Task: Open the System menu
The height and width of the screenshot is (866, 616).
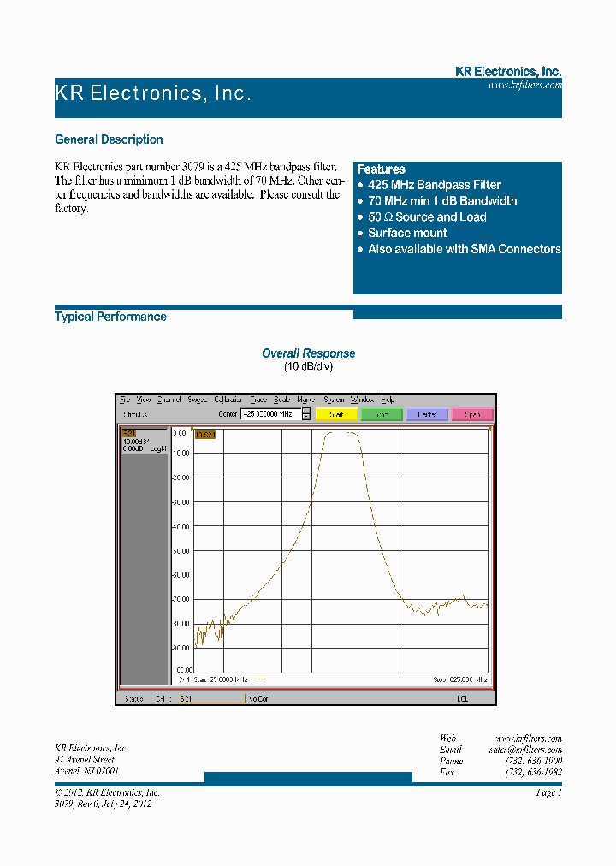Action: (x=334, y=400)
